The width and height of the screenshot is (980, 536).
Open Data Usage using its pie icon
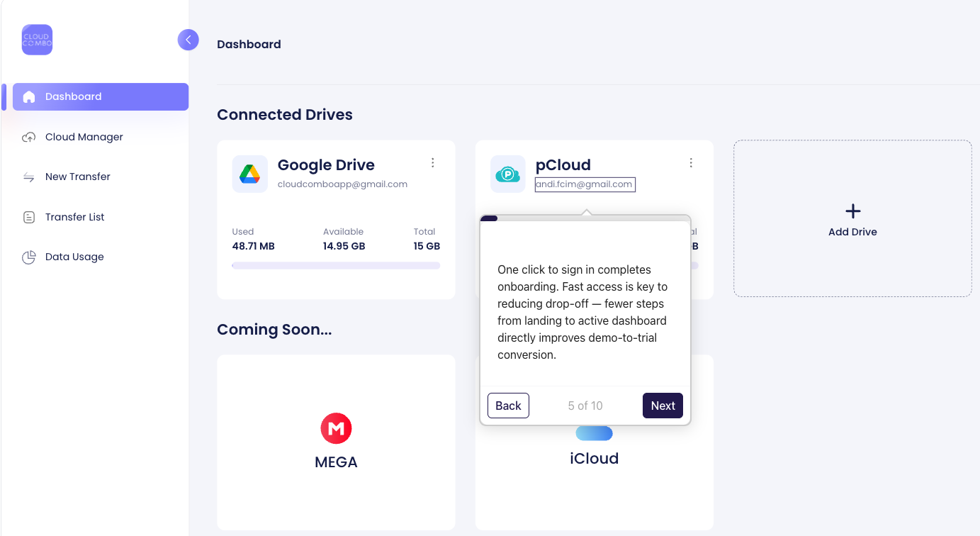[28, 257]
